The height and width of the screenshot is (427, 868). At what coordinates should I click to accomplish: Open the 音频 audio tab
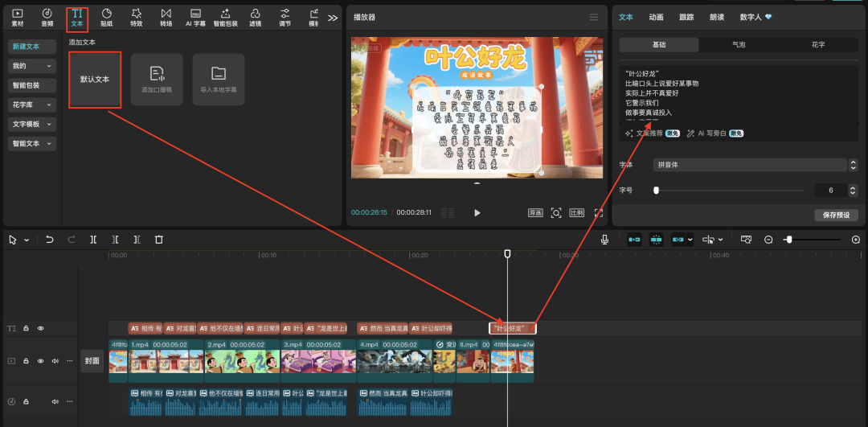(x=47, y=18)
